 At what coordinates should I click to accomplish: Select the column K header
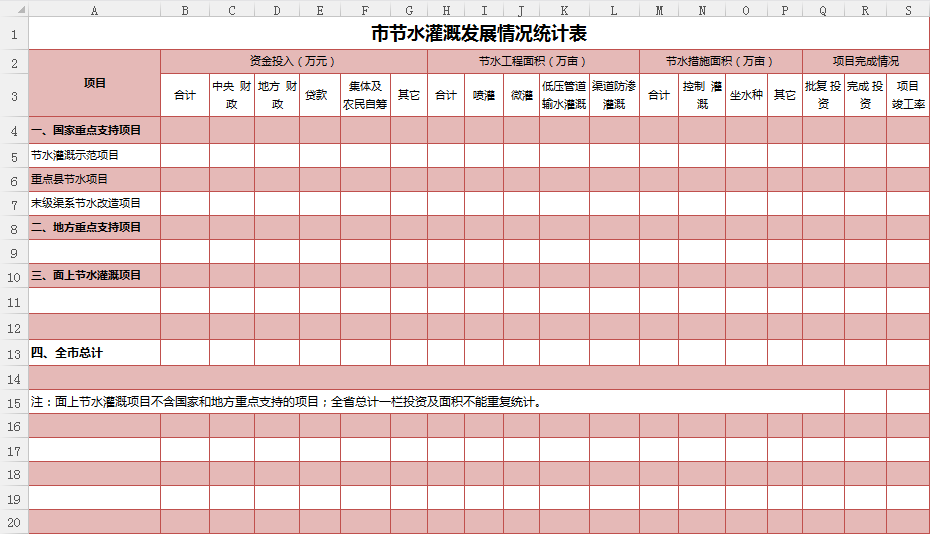coord(564,10)
